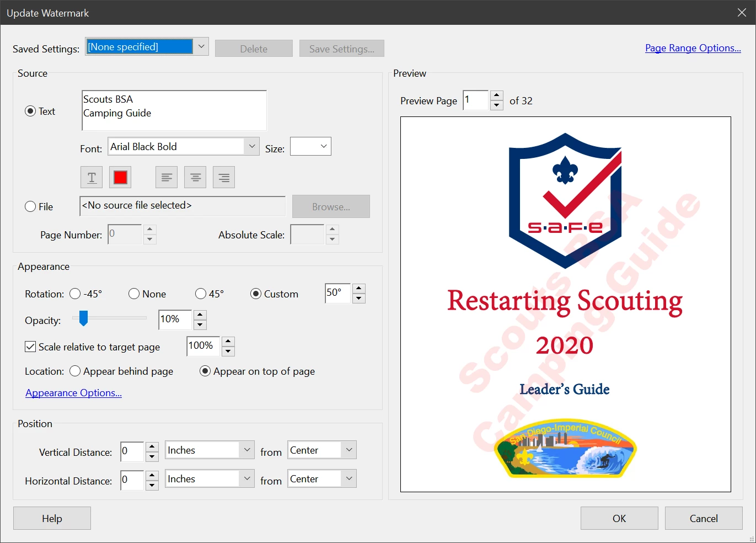Viewport: 756px width, 543px height.
Task: Open the red text color swatch
Action: click(120, 177)
